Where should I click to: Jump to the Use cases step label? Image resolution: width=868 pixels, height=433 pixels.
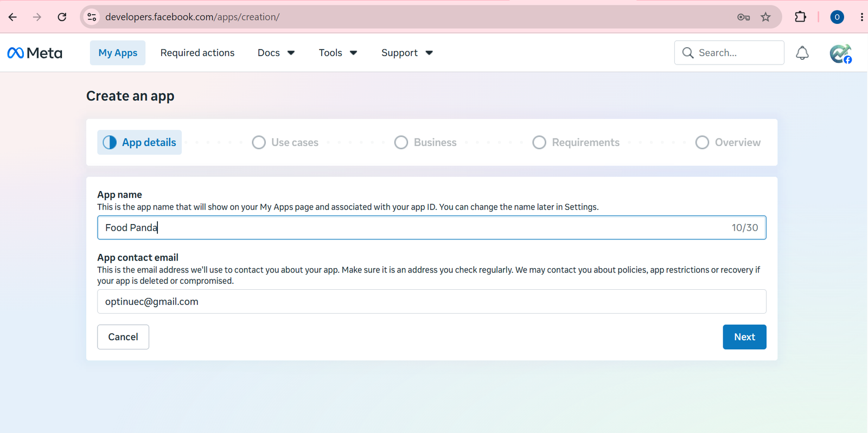(295, 142)
